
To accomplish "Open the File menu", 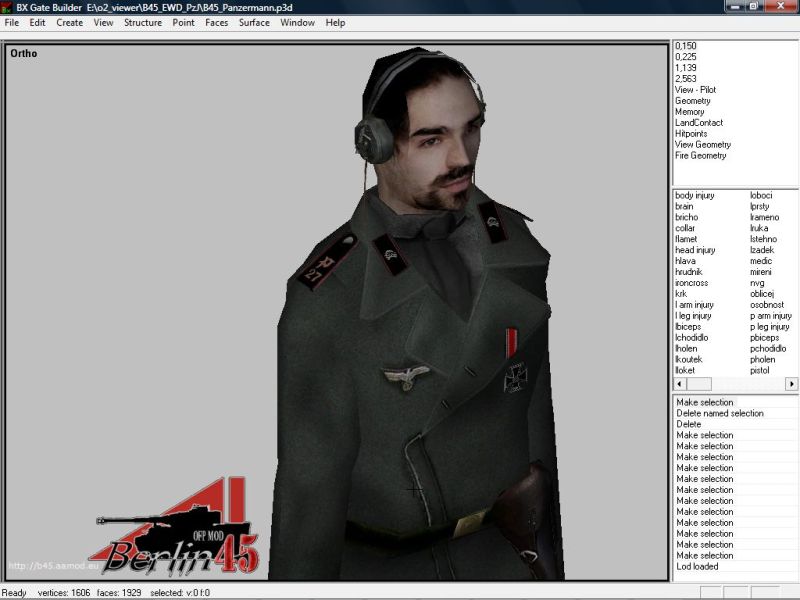I will (x=11, y=22).
